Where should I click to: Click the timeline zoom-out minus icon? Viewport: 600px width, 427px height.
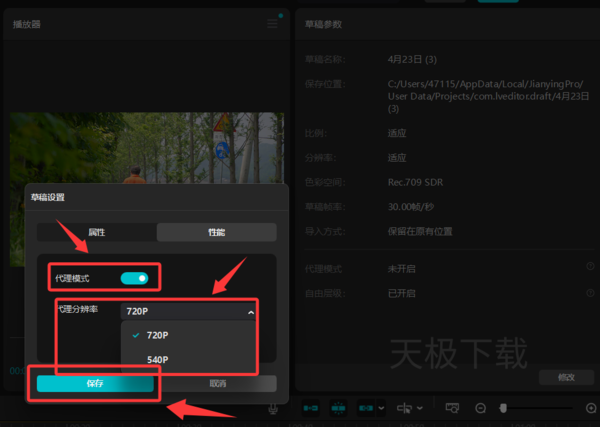pyautogui.click(x=480, y=409)
